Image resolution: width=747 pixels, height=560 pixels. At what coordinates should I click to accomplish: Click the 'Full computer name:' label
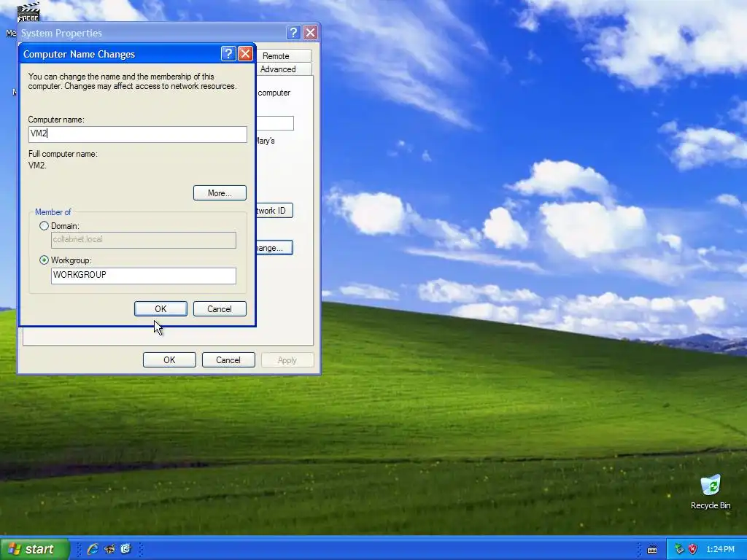click(63, 154)
